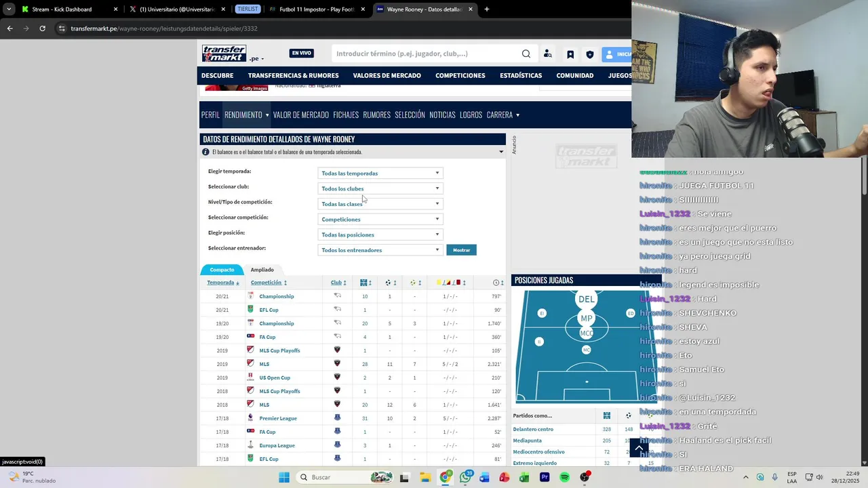Viewport: 868px width, 488px height.
Task: Click the Everton crest in Premier League row
Action: click(337, 418)
